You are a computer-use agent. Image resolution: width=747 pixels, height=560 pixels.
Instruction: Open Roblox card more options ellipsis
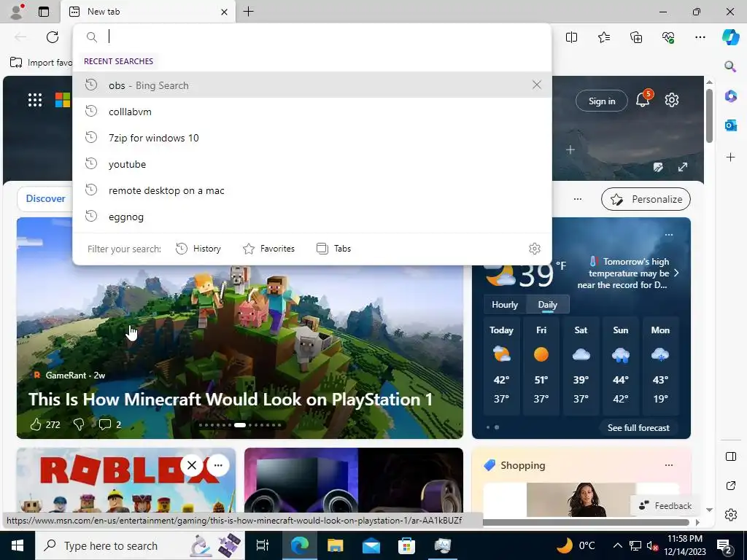click(x=218, y=465)
